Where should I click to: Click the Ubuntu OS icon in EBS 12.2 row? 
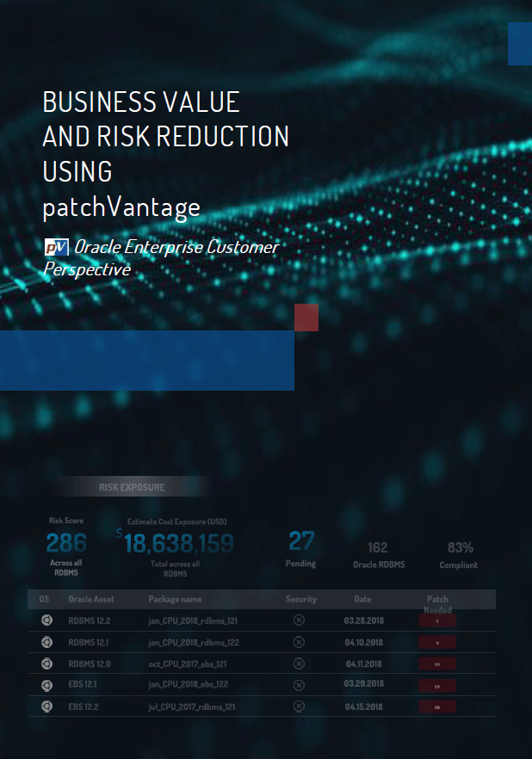point(47,707)
